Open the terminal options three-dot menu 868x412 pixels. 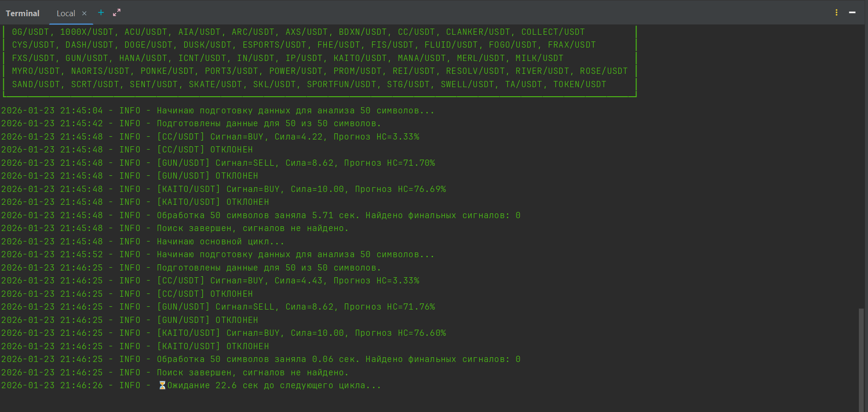[837, 13]
